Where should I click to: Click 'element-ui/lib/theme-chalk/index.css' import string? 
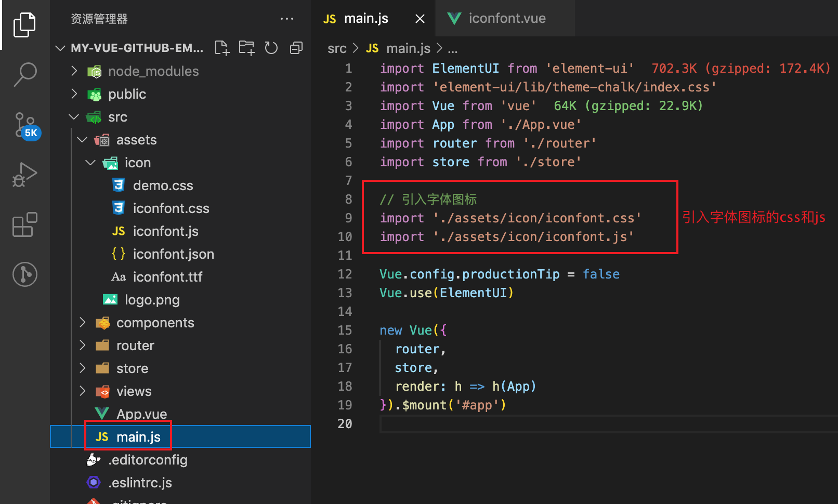coord(574,87)
